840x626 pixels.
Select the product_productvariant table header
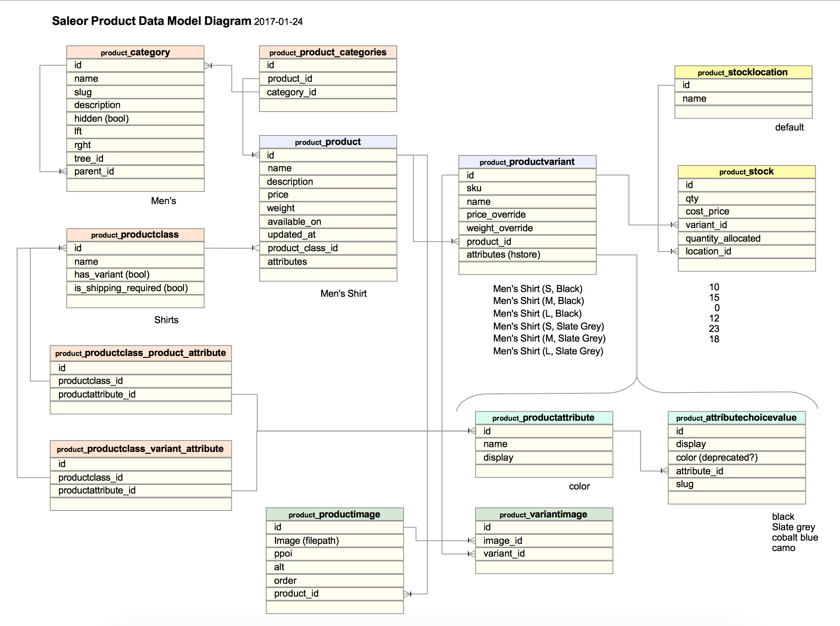(527, 162)
